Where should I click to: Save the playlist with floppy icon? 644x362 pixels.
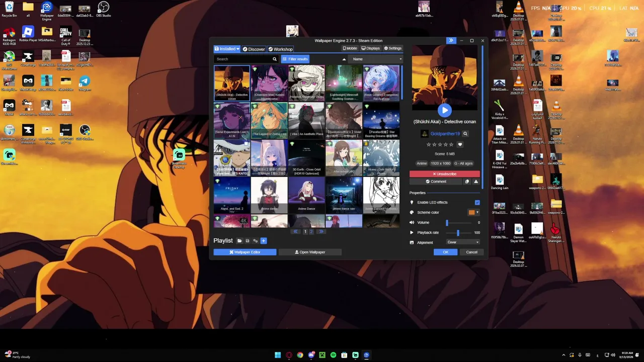pos(248,241)
